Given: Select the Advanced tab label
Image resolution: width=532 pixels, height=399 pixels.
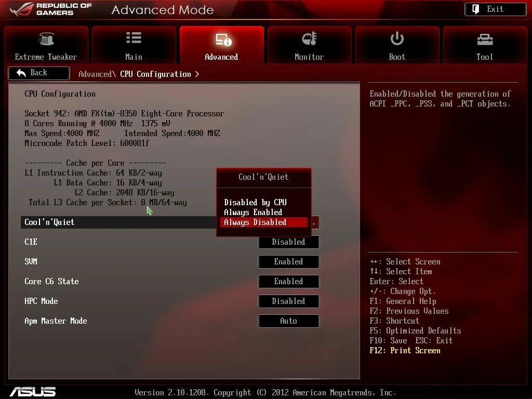Looking at the screenshot, I should coord(221,57).
